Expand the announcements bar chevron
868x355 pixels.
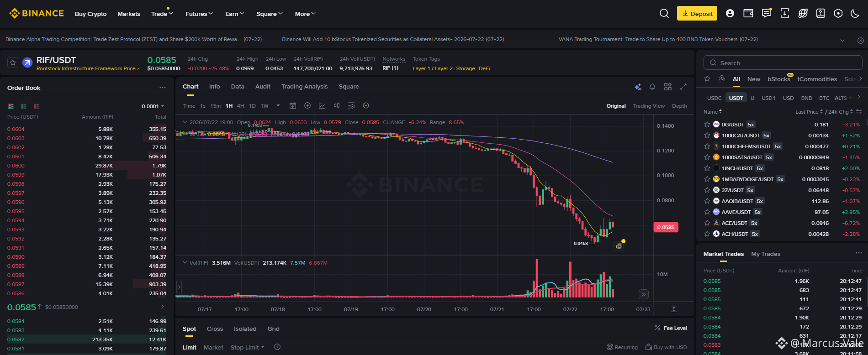pyautogui.click(x=842, y=41)
